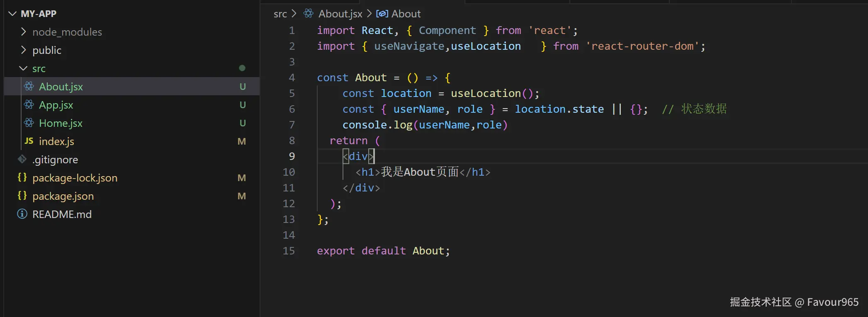Collapse the MY-APP root folder chevron

click(x=12, y=14)
